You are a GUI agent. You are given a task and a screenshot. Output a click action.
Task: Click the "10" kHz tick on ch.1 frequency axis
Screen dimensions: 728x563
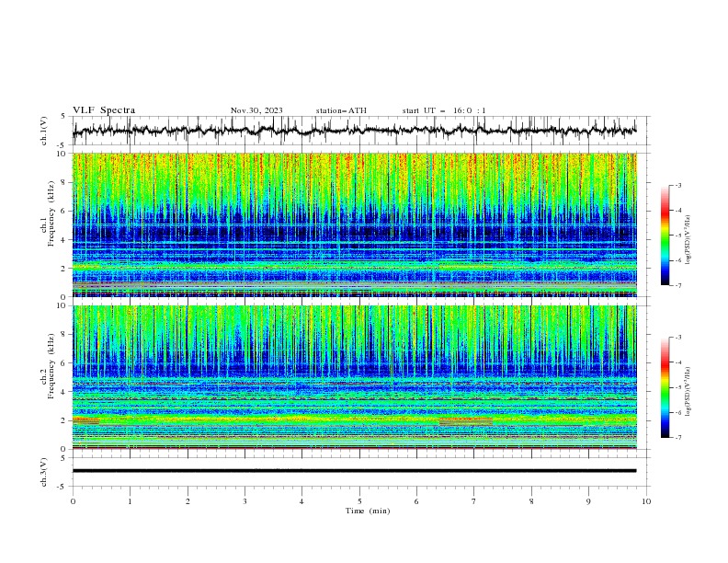pyautogui.click(x=62, y=154)
